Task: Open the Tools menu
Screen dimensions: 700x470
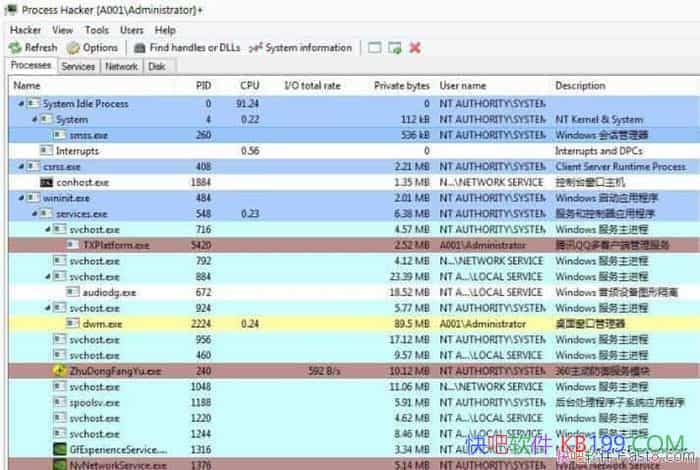Action: pyautogui.click(x=97, y=30)
